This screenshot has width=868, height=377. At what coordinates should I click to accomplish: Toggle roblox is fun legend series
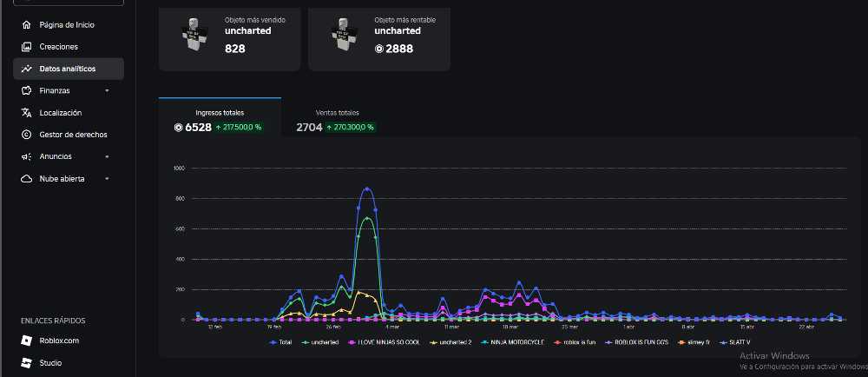click(x=575, y=342)
